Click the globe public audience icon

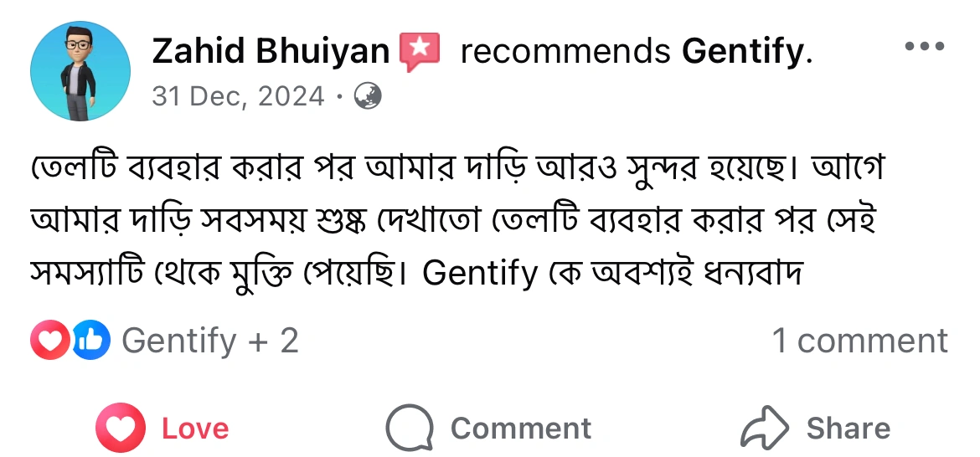click(x=368, y=97)
